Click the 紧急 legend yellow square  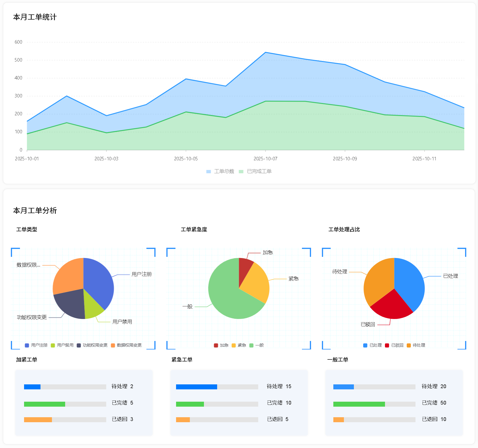[x=234, y=345]
